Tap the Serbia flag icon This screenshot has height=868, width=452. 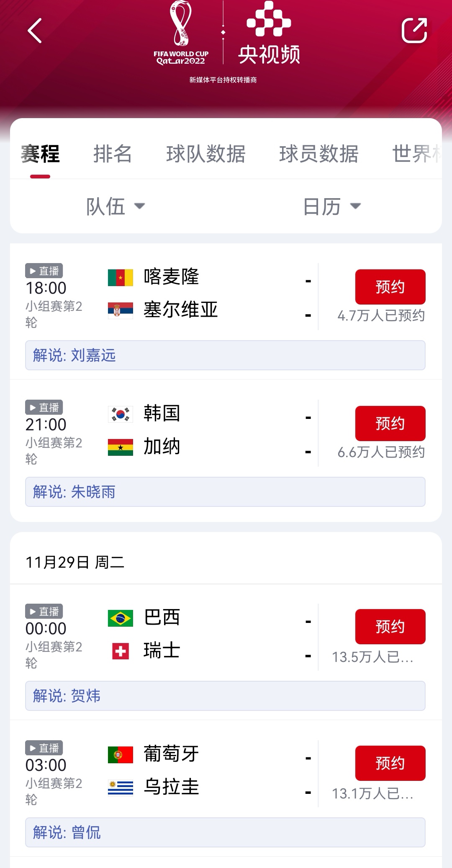121,310
